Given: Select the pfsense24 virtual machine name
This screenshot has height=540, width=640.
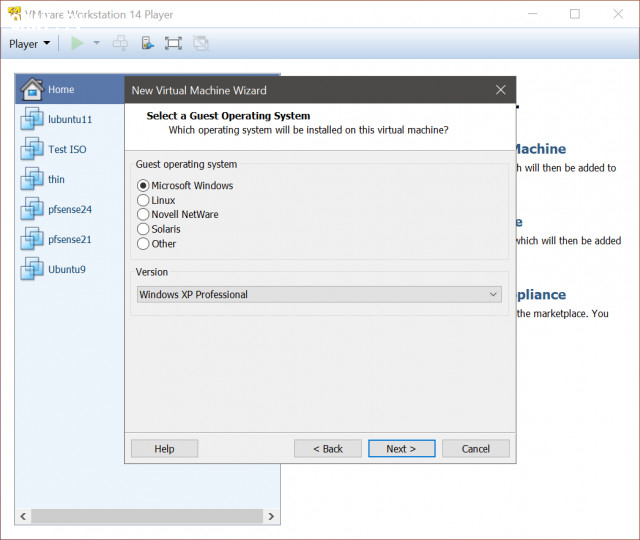Looking at the screenshot, I should click(x=70, y=210).
